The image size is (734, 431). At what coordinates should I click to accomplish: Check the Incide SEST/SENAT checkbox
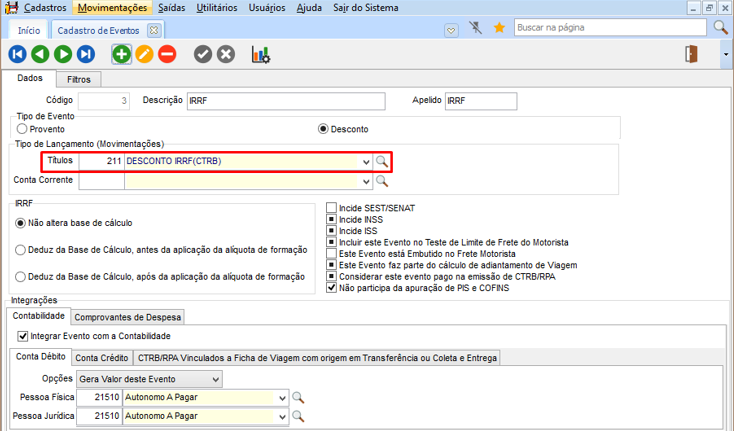pyautogui.click(x=332, y=208)
